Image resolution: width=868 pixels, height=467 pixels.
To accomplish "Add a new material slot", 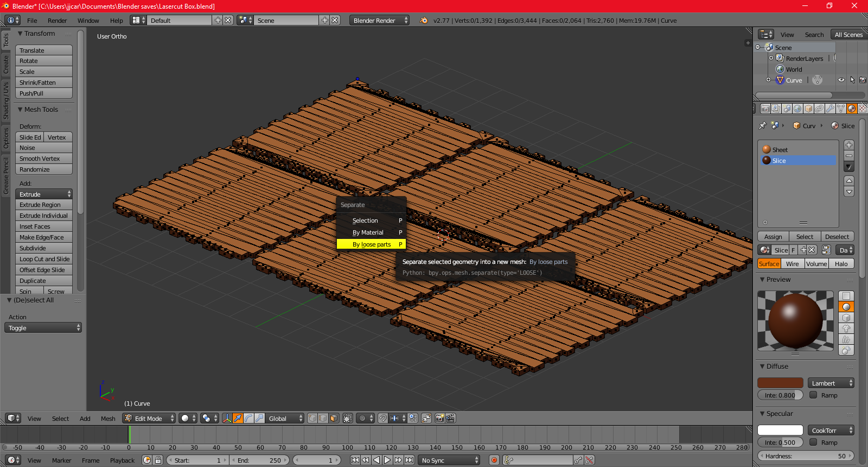I will coord(849,145).
